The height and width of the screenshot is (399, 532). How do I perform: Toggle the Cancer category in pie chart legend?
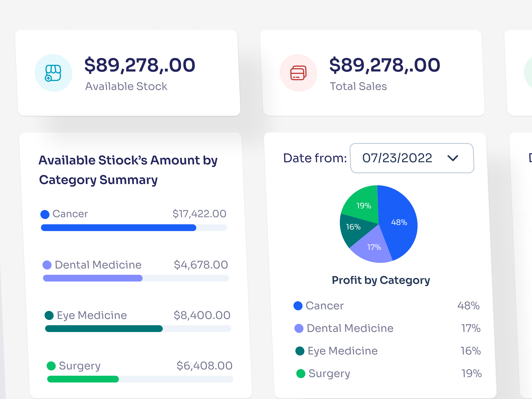[x=325, y=306]
